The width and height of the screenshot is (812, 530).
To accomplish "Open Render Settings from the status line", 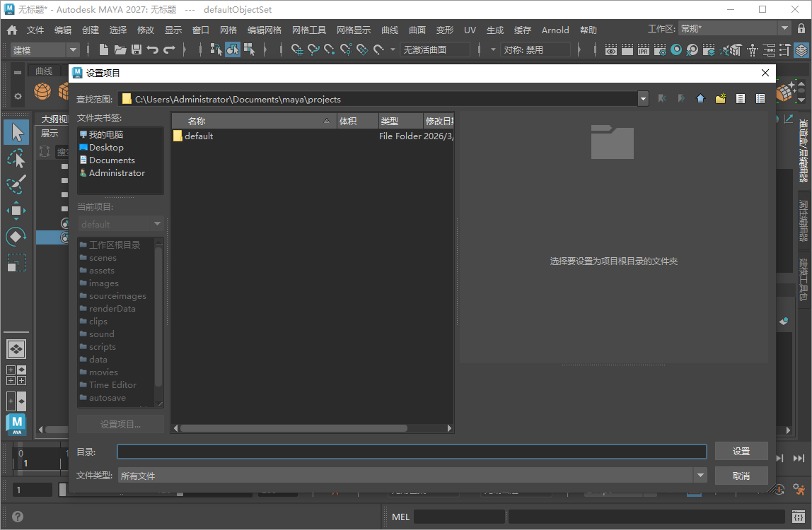I will click(659, 49).
